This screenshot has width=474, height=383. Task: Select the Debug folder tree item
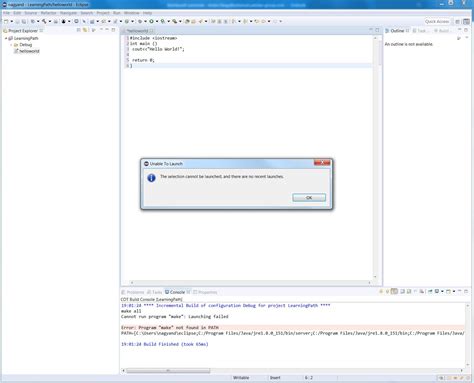[23, 45]
